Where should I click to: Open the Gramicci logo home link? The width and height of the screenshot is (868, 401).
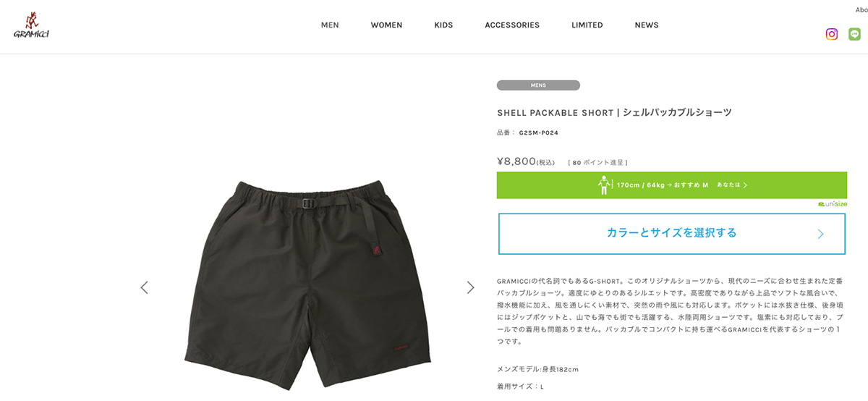point(31,25)
